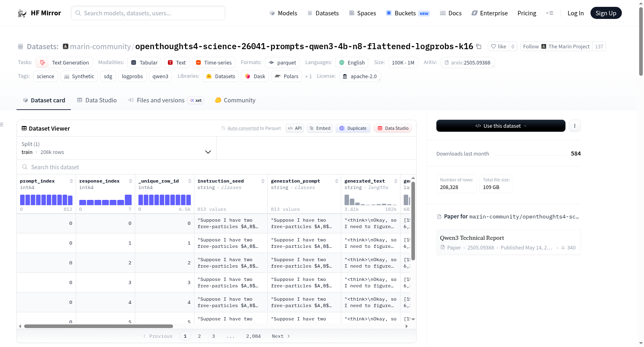Viewport: 644px width, 347px height.
Task: Open Files and versions tab
Action: pyautogui.click(x=165, y=100)
